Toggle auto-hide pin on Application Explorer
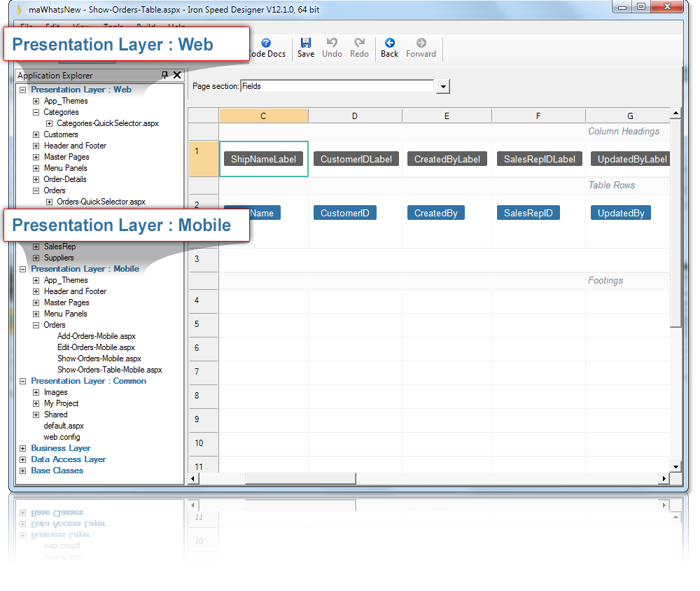Screen dimensions: 700x591 (166, 75)
